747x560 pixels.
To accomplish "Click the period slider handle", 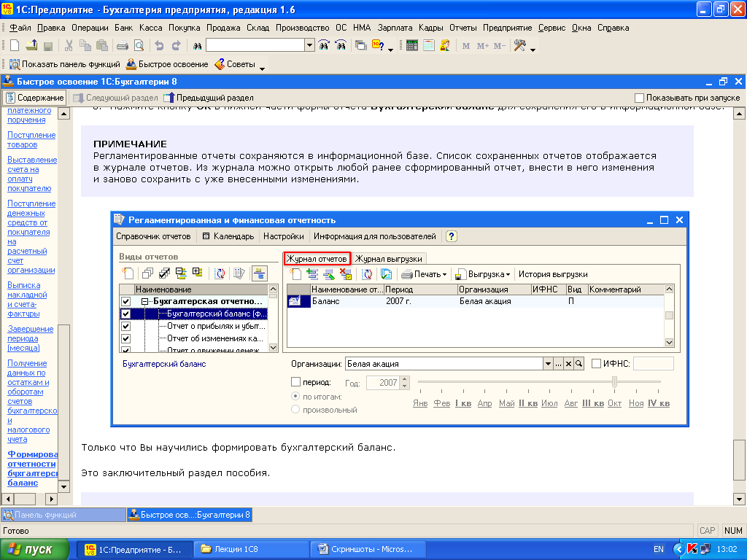I will tap(614, 382).
